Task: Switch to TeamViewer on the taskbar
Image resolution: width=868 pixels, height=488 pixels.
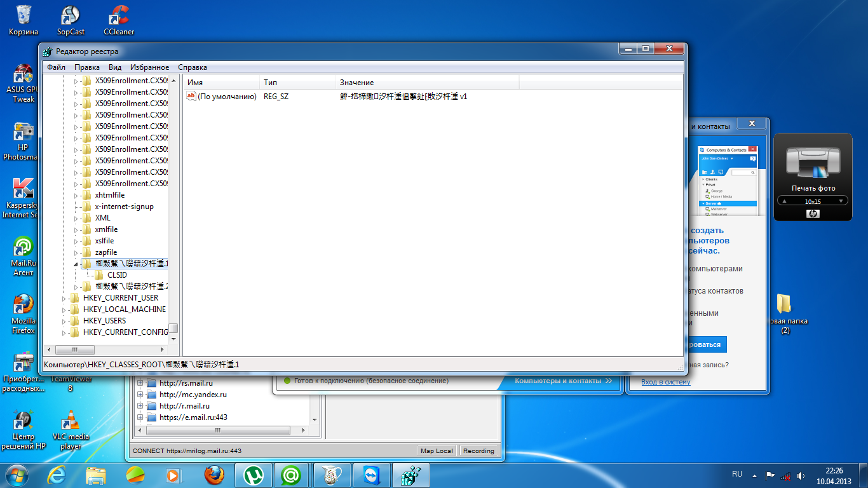Action: pos(370,475)
